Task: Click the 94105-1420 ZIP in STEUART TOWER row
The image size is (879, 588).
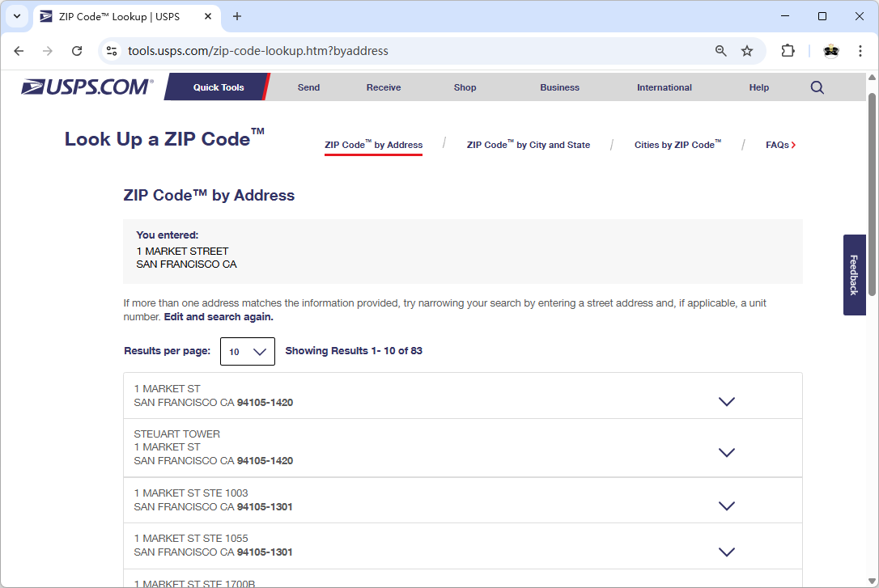Action: pyautogui.click(x=265, y=461)
